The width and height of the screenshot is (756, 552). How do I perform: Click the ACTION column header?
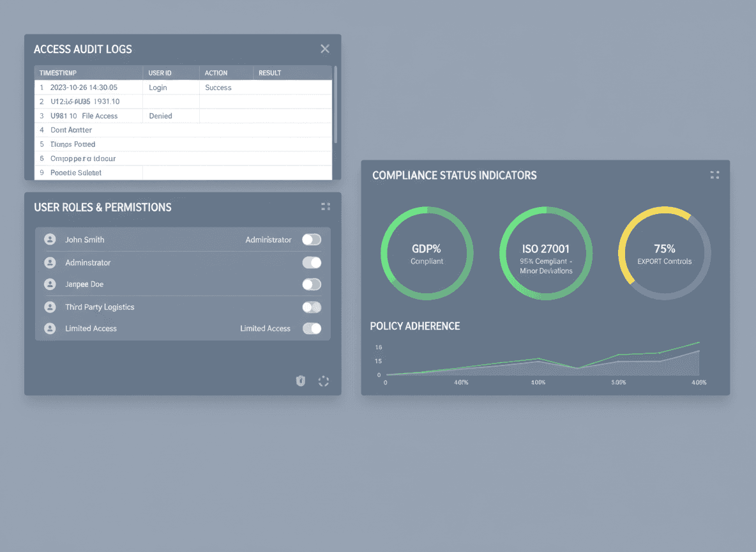click(x=216, y=72)
